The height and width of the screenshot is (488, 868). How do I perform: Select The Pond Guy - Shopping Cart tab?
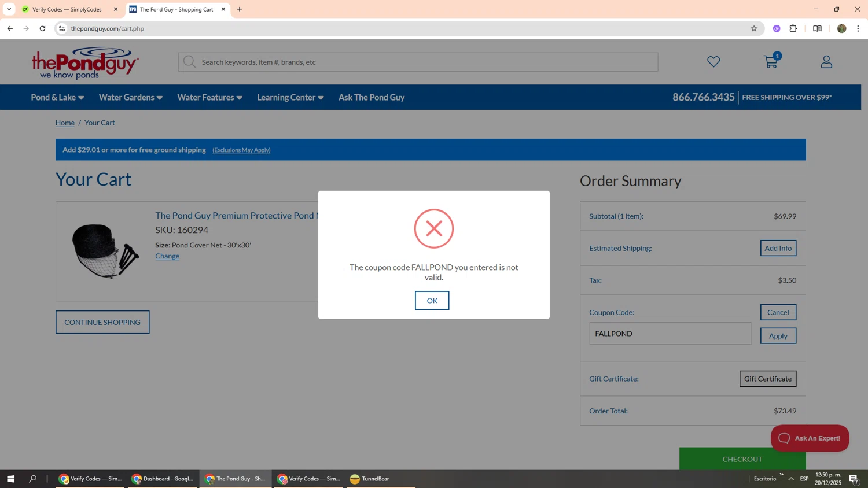176,9
